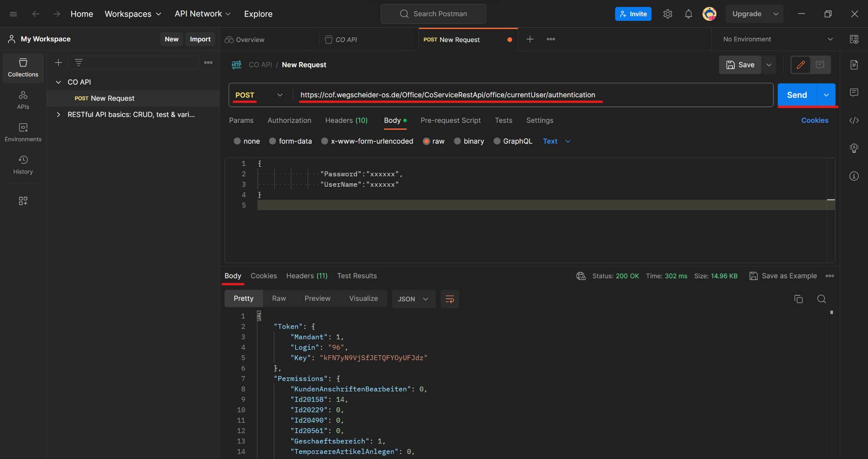The height and width of the screenshot is (459, 868).
Task: Go back with the left arrow
Action: (x=36, y=14)
